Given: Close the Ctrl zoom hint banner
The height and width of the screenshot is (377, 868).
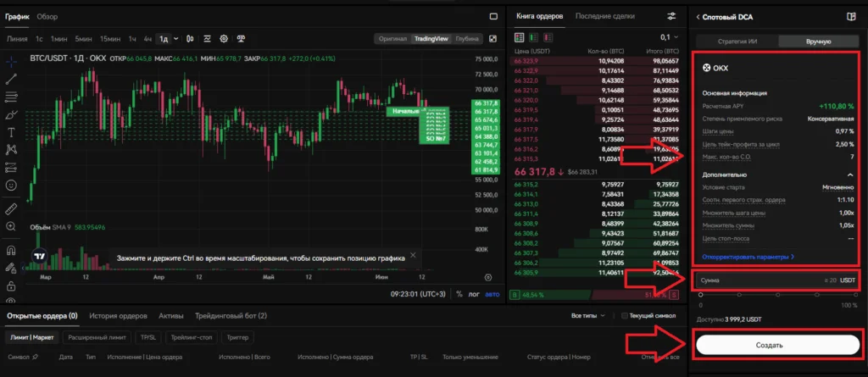Looking at the screenshot, I should click(x=413, y=257).
